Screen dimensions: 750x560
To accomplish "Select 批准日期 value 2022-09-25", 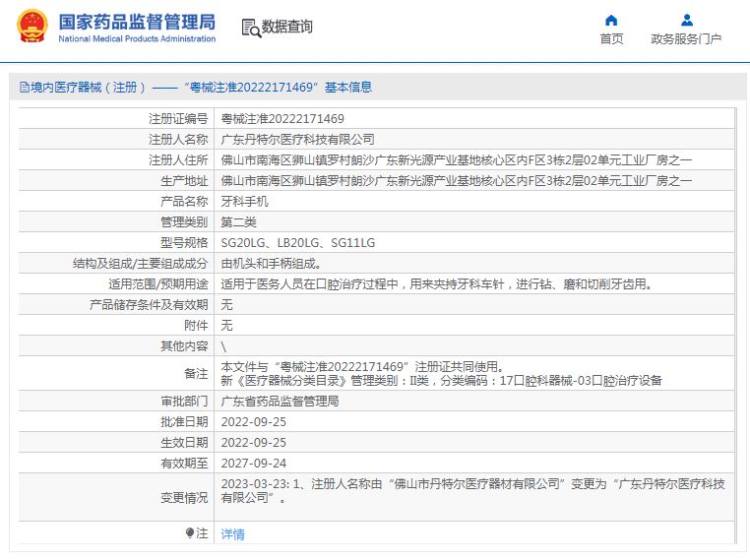I will tap(254, 422).
